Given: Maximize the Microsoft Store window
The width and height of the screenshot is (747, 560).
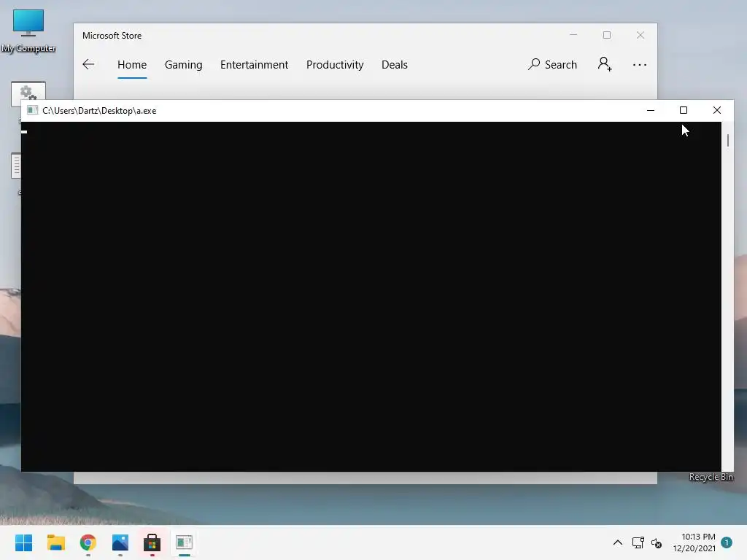Looking at the screenshot, I should pos(607,35).
